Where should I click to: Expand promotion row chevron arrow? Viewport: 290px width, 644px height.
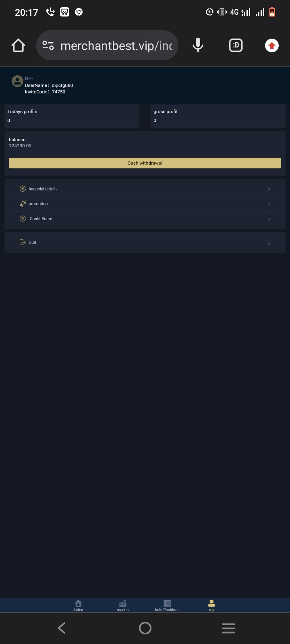coord(269,204)
